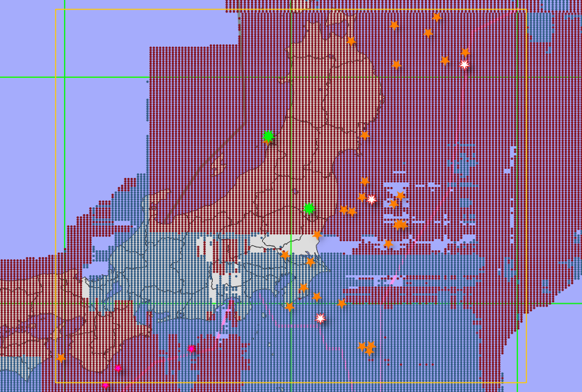Click the orange star on Honshu's northern tip peninsula

coord(351,41)
